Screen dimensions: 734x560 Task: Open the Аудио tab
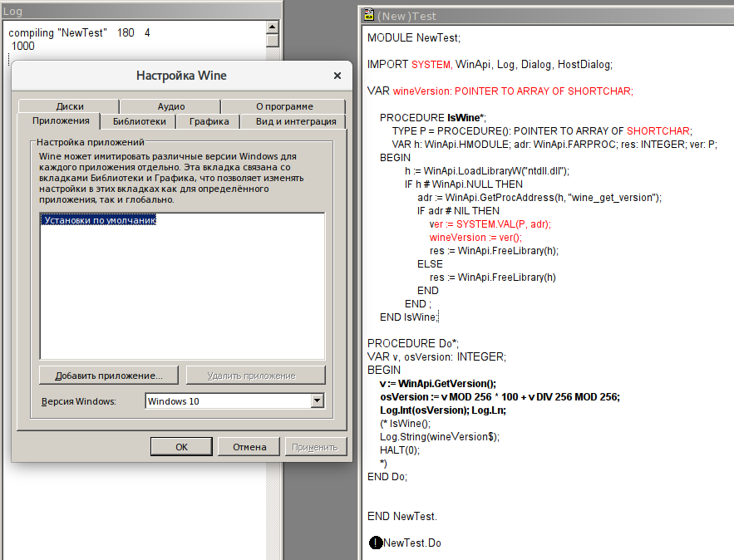[x=170, y=106]
